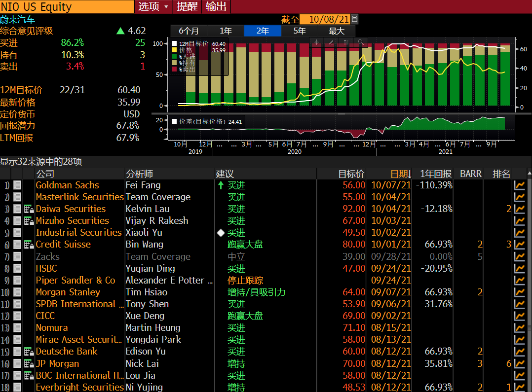Image resolution: width=532 pixels, height=392 pixels.
Task: Open the document icon in the CICC row
Action: [x=17, y=316]
